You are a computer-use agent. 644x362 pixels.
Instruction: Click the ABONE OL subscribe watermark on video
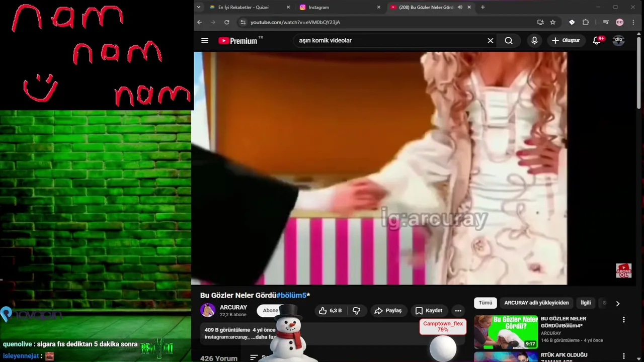pyautogui.click(x=624, y=270)
